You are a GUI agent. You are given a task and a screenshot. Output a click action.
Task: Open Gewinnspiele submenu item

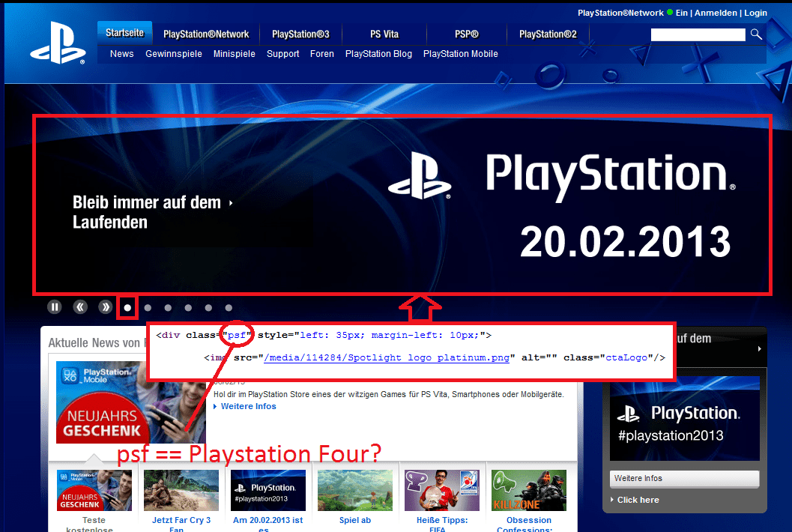[x=174, y=54]
